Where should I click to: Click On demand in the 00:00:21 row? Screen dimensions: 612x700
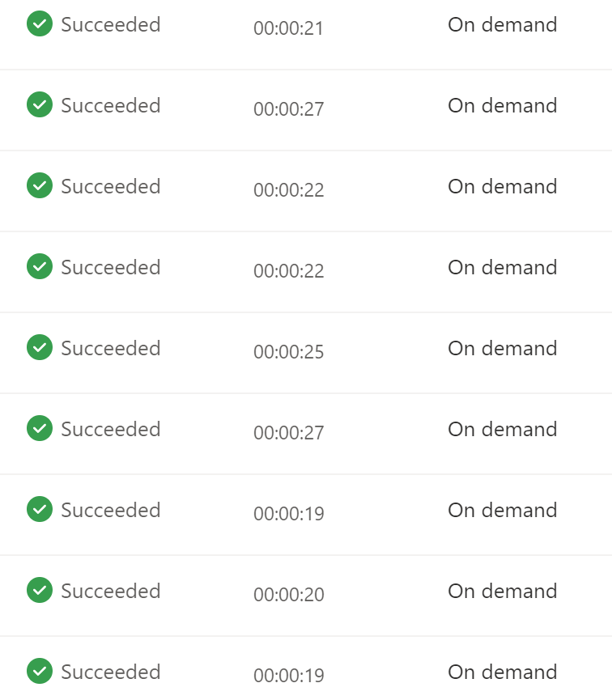point(503,24)
